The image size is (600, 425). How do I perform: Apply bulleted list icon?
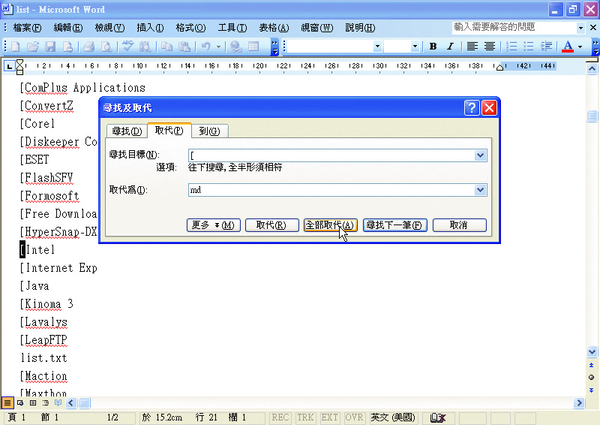click(x=528, y=47)
